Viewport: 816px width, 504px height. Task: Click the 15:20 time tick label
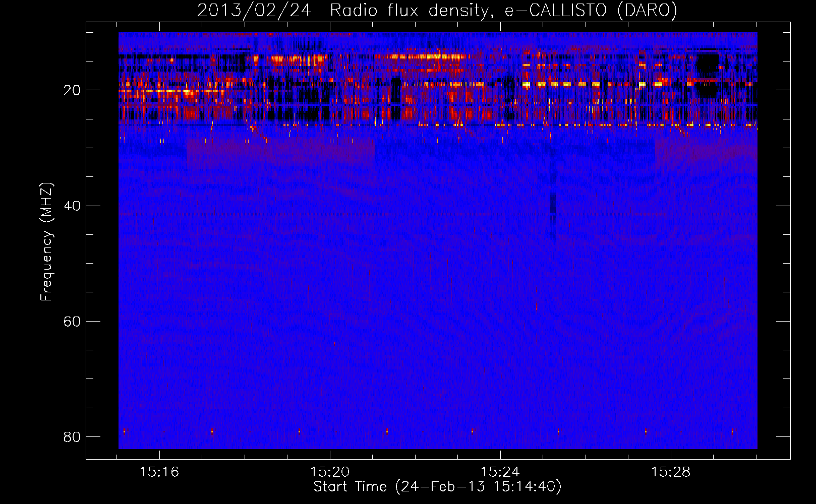point(330,472)
